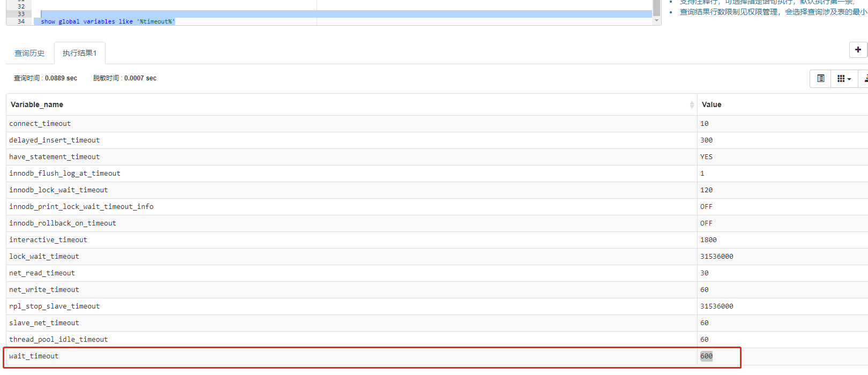Switch to 查询历史 tab
The height and width of the screenshot is (375, 868).
pos(29,53)
